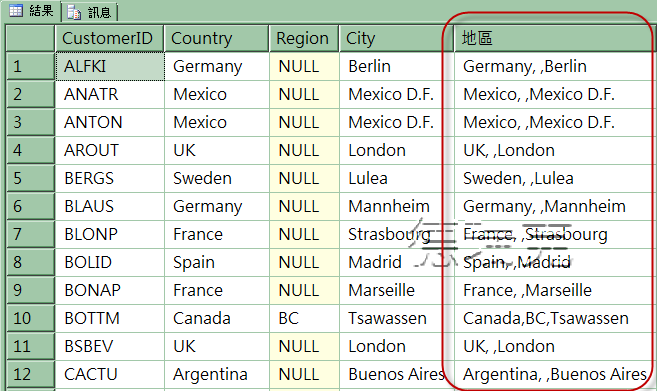Click the 'Argentina, ,Buenos Aires' cell
This screenshot has height=391, width=657.
coord(556,375)
